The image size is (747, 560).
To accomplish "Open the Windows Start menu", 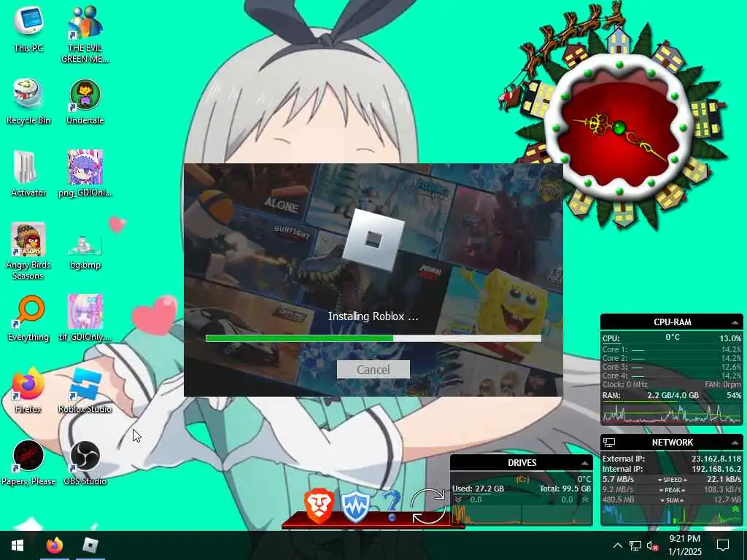I will (18, 545).
